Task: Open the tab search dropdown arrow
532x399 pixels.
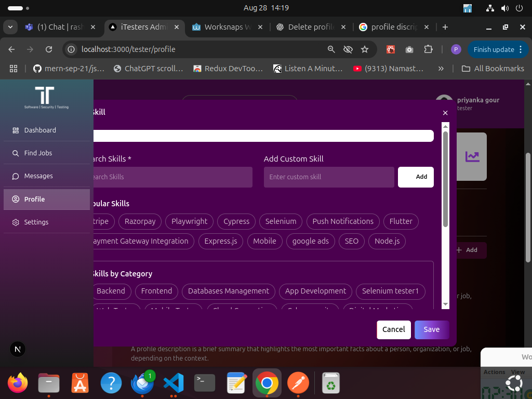Action: pyautogui.click(x=10, y=27)
